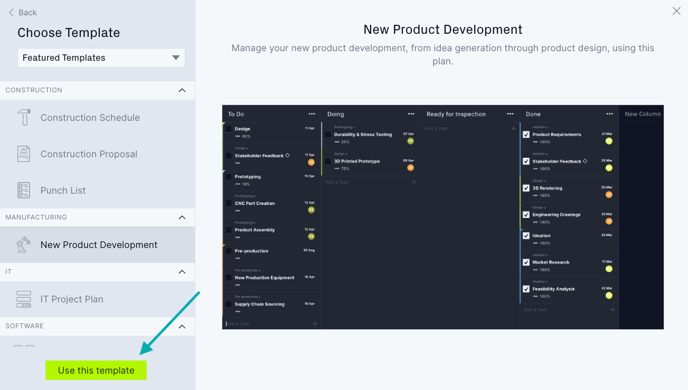Check the 3D Printed Prototype checkbox

coord(328,161)
